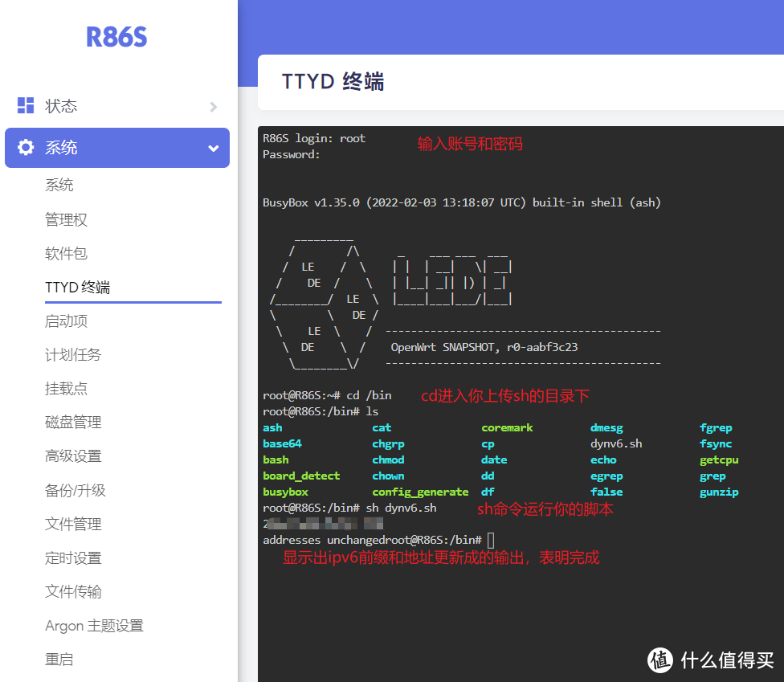
Task: Open the 系统 submenu item
Action: [59, 186]
